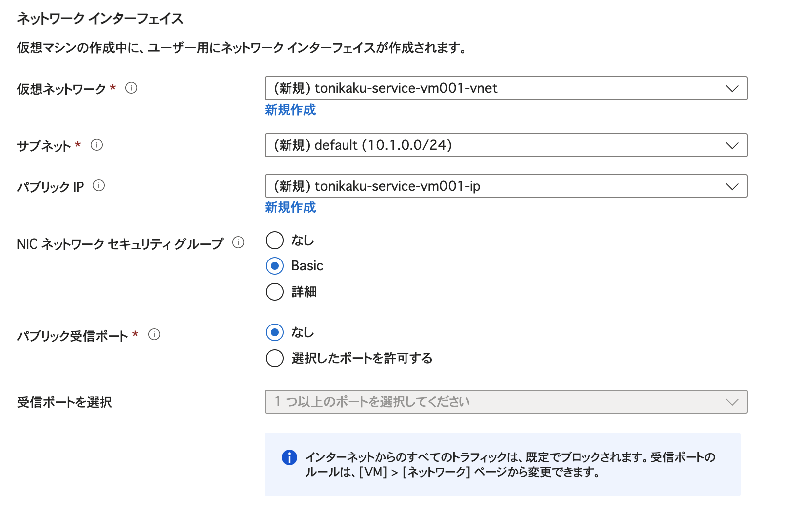Select 選択したポートを許可する option
Viewport: 812px width, 520px height.
274,358
